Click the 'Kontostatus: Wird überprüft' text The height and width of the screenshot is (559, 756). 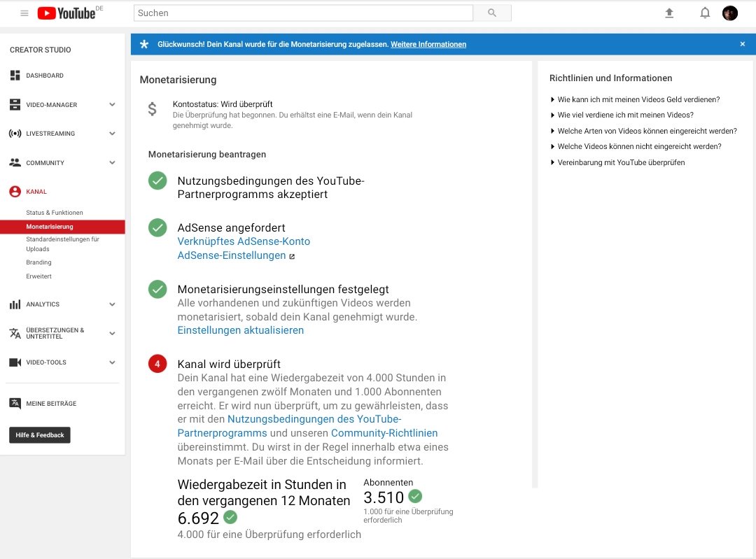223,104
